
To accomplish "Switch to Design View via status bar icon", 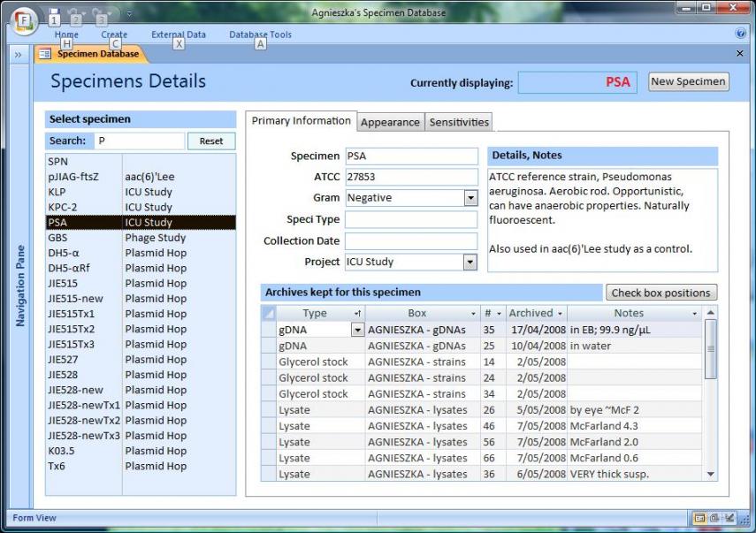I will (728, 518).
